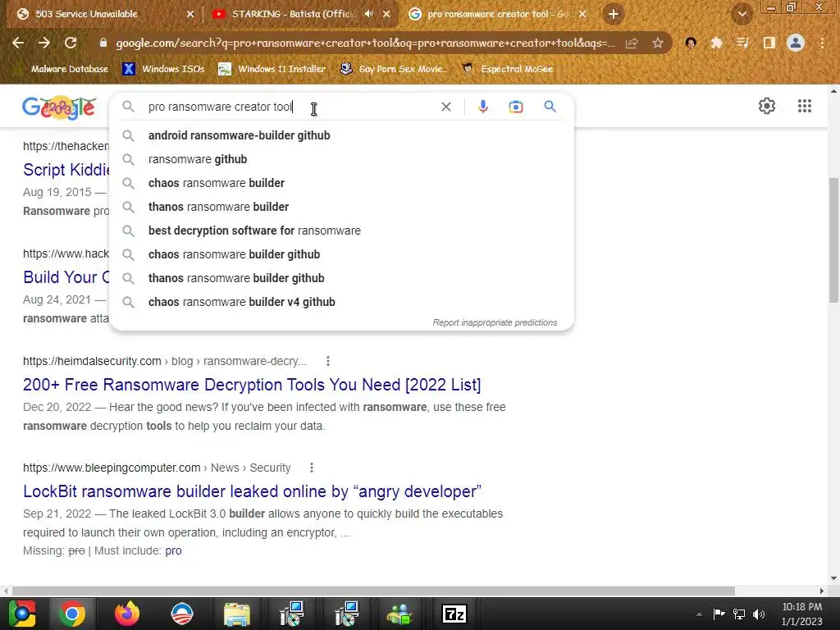Screen dimensions: 840x630
Task: Go back using the browser back arrow
Action: pyautogui.click(x=18, y=43)
